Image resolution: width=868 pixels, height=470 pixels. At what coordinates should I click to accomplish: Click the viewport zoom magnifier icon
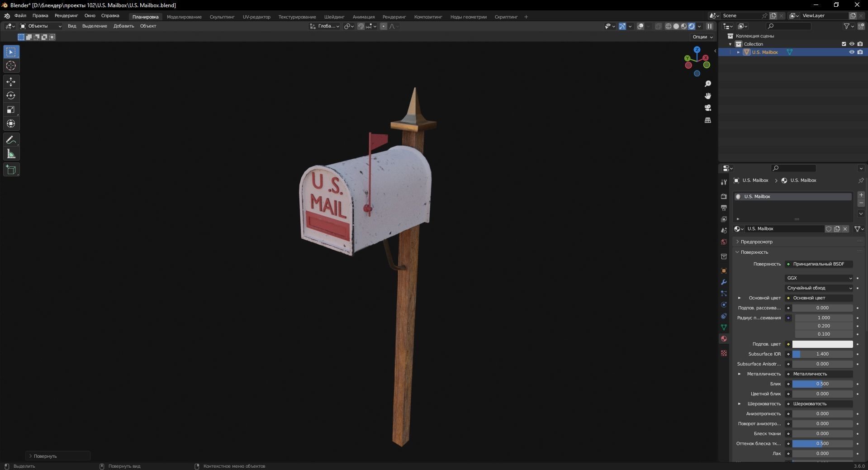[708, 84]
